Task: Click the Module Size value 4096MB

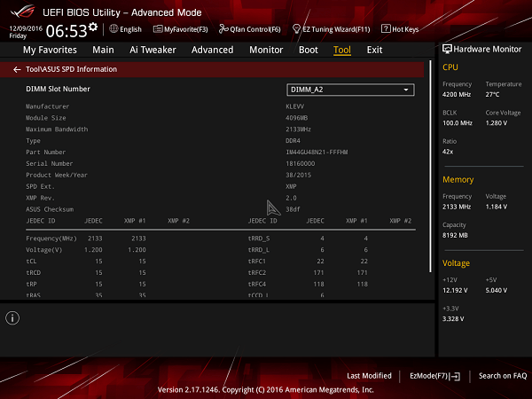Action: (296, 118)
